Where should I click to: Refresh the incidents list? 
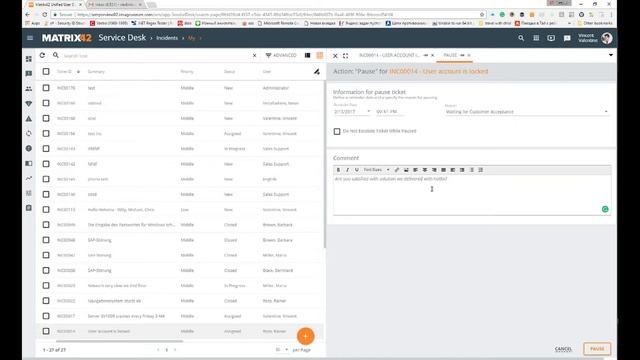click(42, 55)
